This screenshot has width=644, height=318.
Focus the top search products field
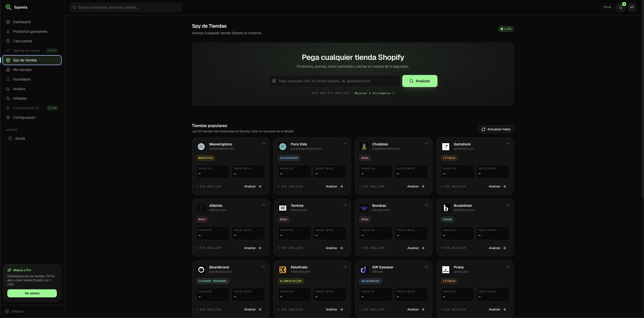pos(126,7)
